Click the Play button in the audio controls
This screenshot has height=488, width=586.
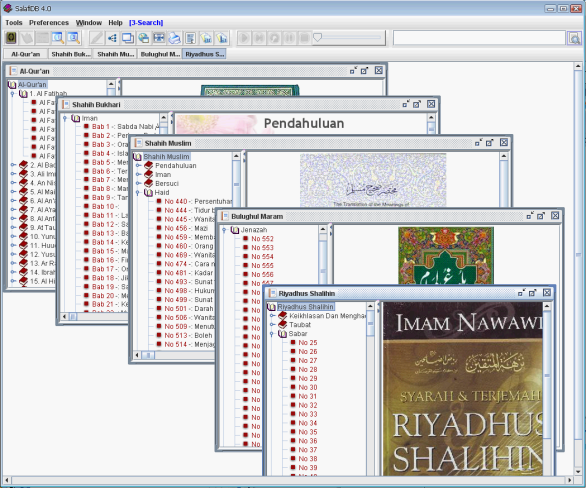244,38
